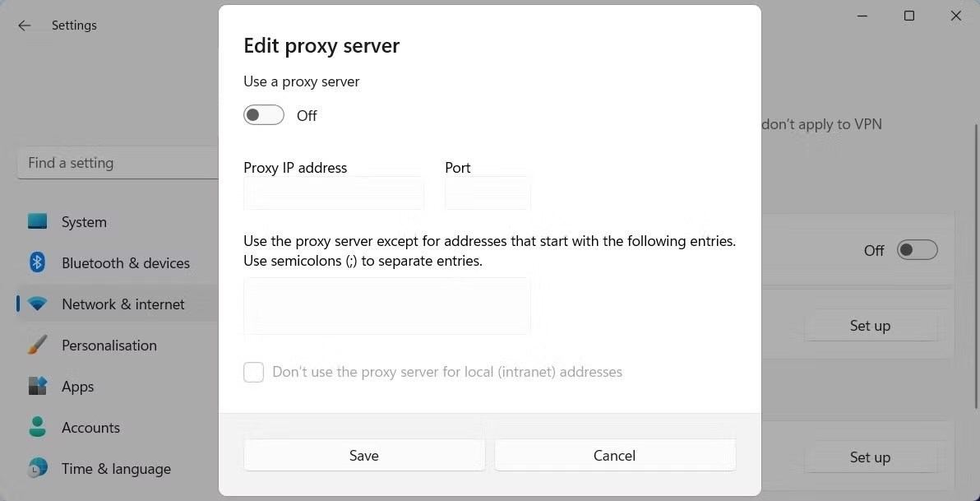Click the Bluetooth & devices icon
The height and width of the screenshot is (501, 980).
coord(37,263)
